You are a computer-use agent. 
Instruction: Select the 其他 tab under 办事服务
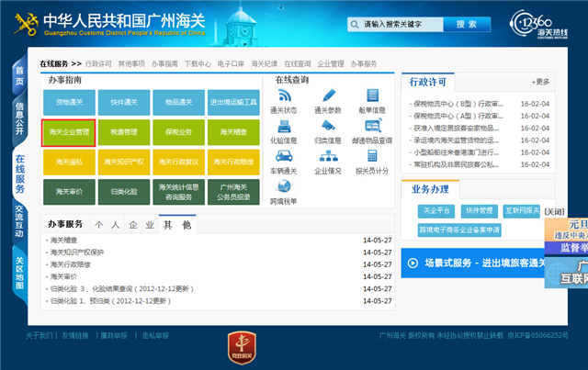177,225
